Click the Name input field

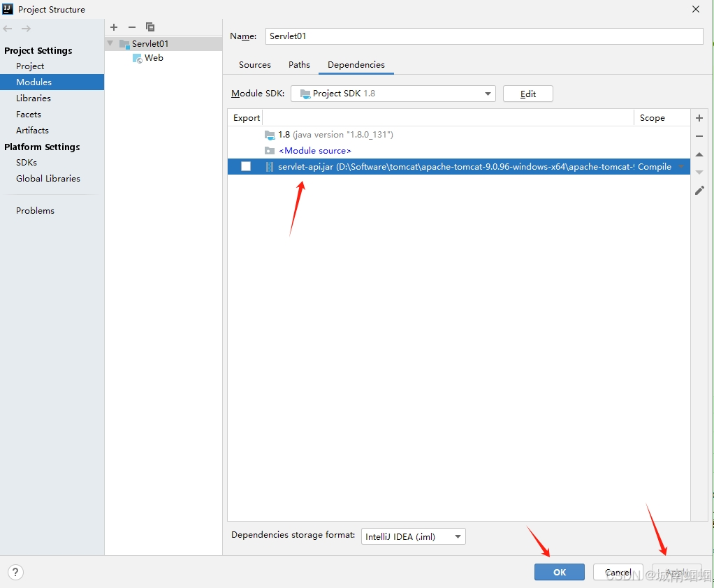[x=484, y=36]
